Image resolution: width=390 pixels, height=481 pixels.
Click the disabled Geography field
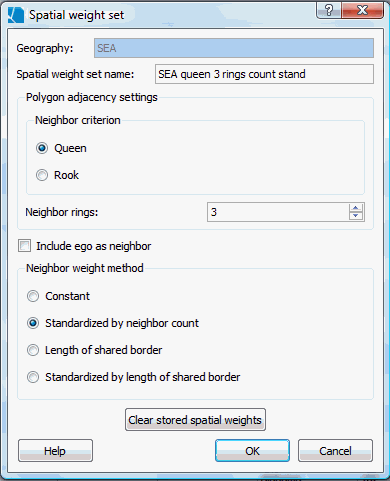coord(234,48)
